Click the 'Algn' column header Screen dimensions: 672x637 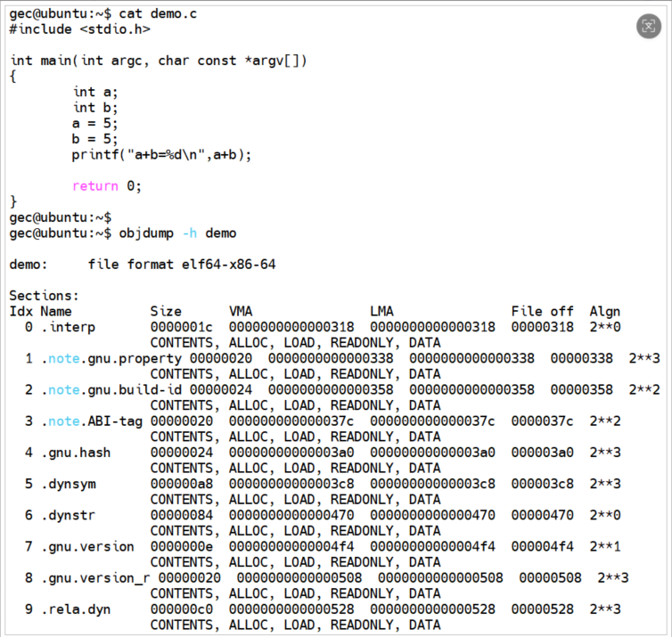(x=605, y=312)
